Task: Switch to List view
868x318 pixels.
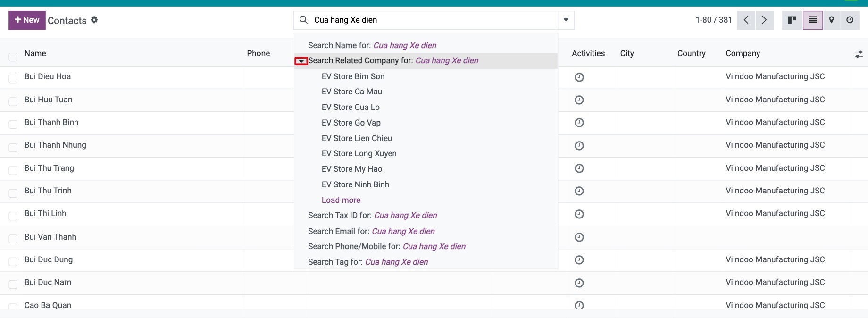Action: [x=813, y=20]
